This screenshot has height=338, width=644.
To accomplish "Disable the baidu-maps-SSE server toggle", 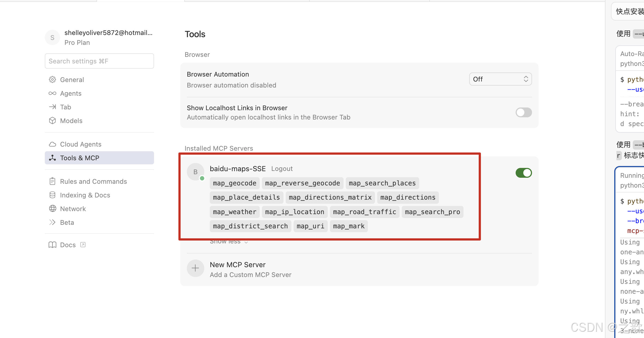I will 523,173.
